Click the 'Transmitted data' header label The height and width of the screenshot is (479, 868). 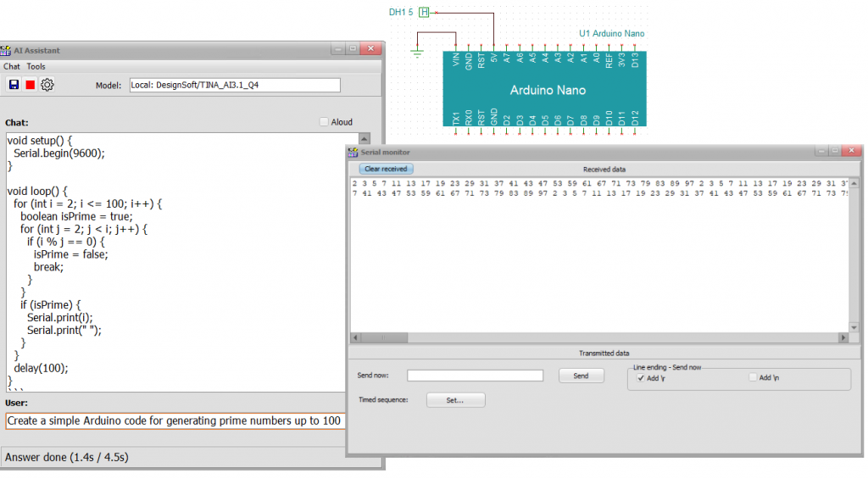pos(604,354)
